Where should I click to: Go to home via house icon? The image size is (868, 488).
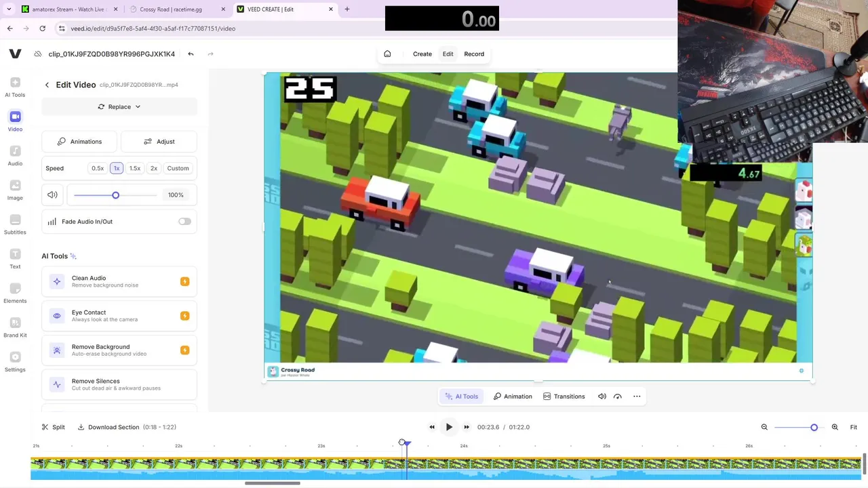[387, 54]
